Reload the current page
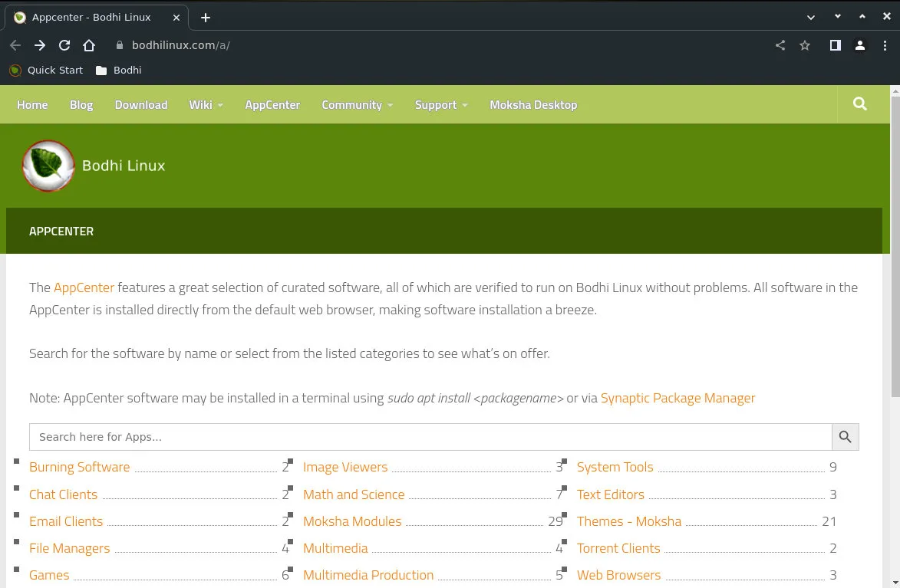The height and width of the screenshot is (588, 900). (x=64, y=45)
